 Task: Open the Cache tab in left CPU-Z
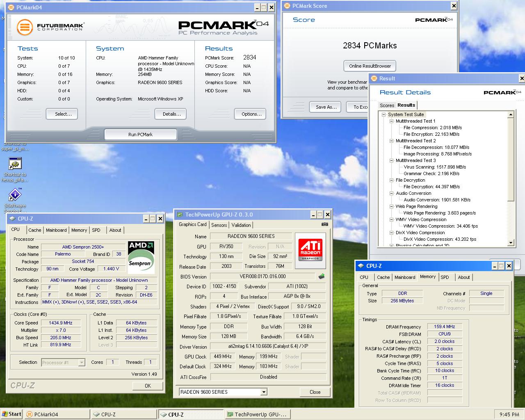[35, 230]
